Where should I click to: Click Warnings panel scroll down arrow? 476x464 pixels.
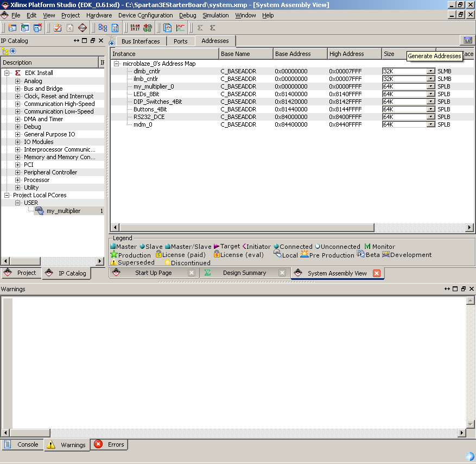coord(470,424)
